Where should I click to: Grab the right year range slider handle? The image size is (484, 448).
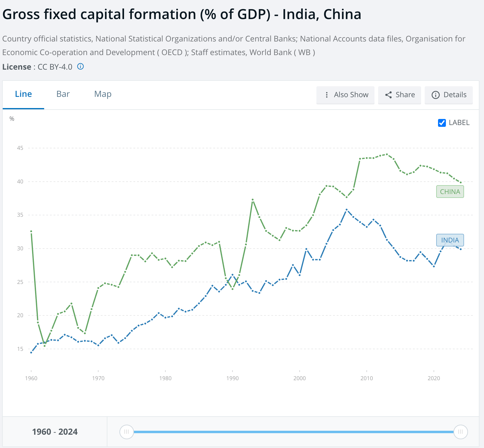click(460, 432)
